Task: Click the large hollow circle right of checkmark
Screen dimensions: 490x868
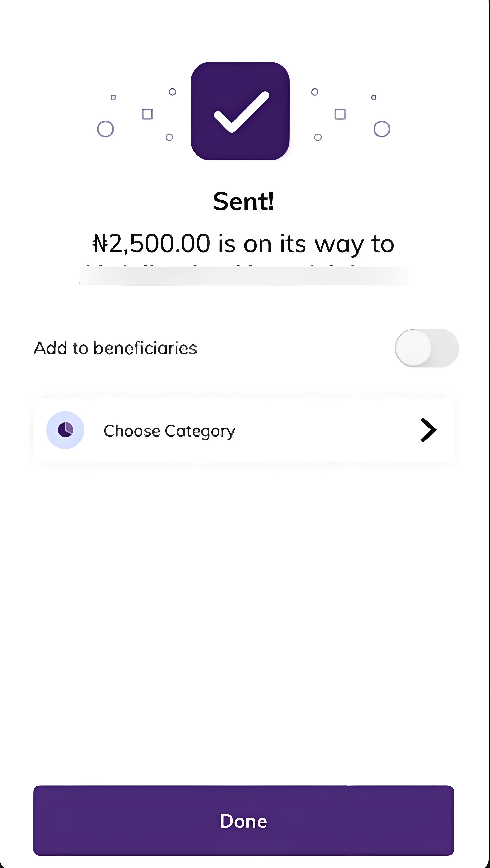Action: [382, 129]
